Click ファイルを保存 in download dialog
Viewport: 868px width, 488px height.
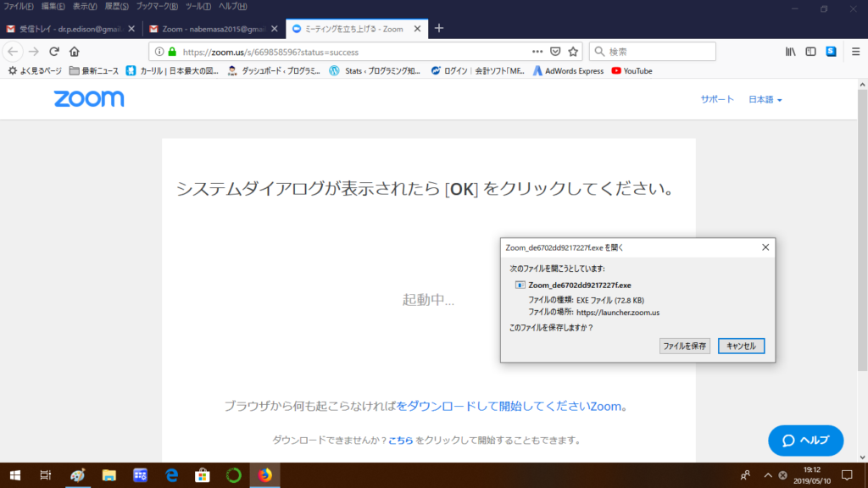[x=685, y=346]
